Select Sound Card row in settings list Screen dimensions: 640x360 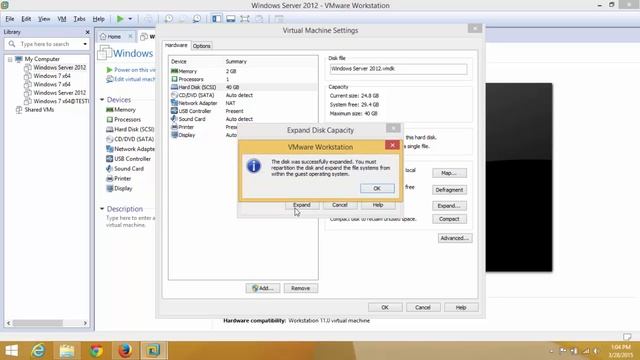click(243, 119)
